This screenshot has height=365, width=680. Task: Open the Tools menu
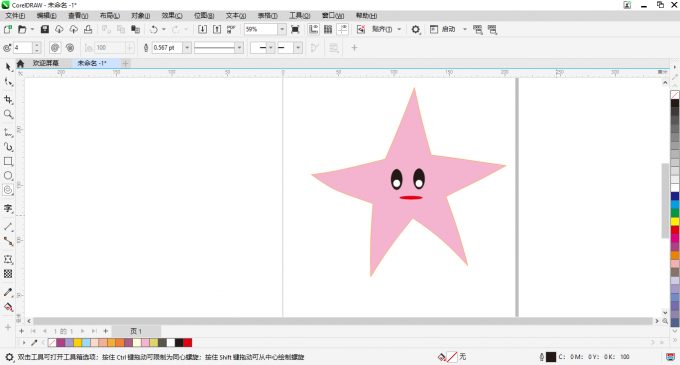click(x=300, y=16)
